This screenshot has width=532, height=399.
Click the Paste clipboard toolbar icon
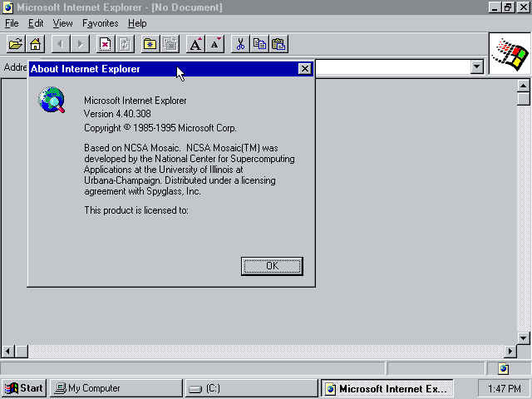(279, 44)
